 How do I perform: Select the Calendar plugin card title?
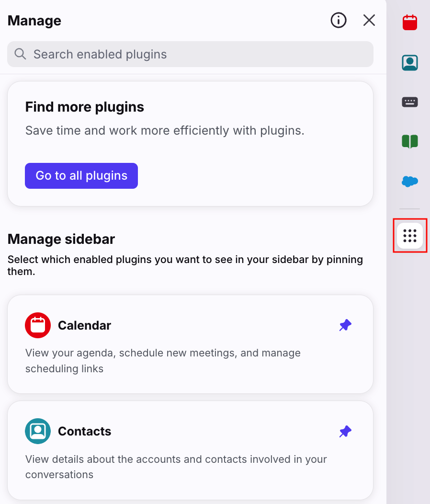tap(84, 325)
